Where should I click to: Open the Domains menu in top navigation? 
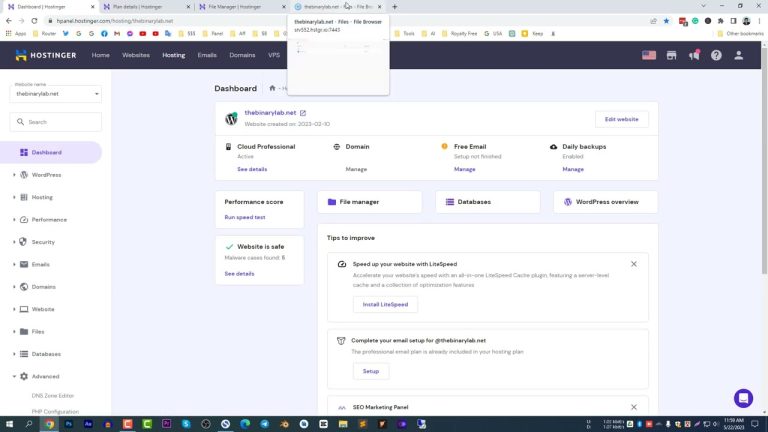242,55
